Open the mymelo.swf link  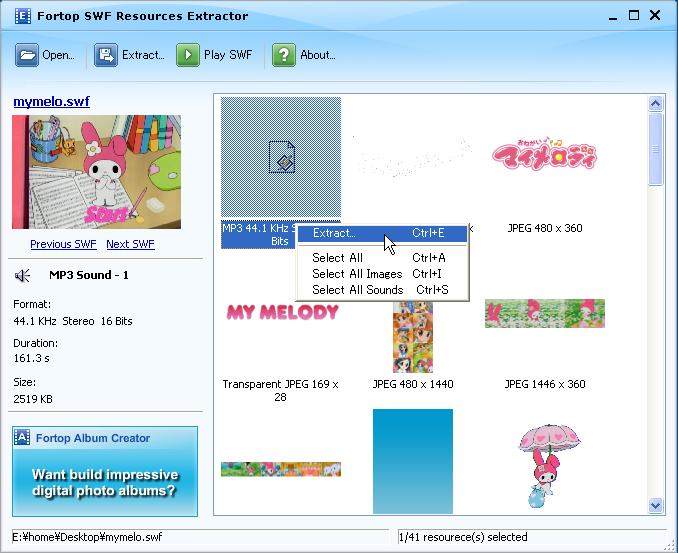coord(51,102)
